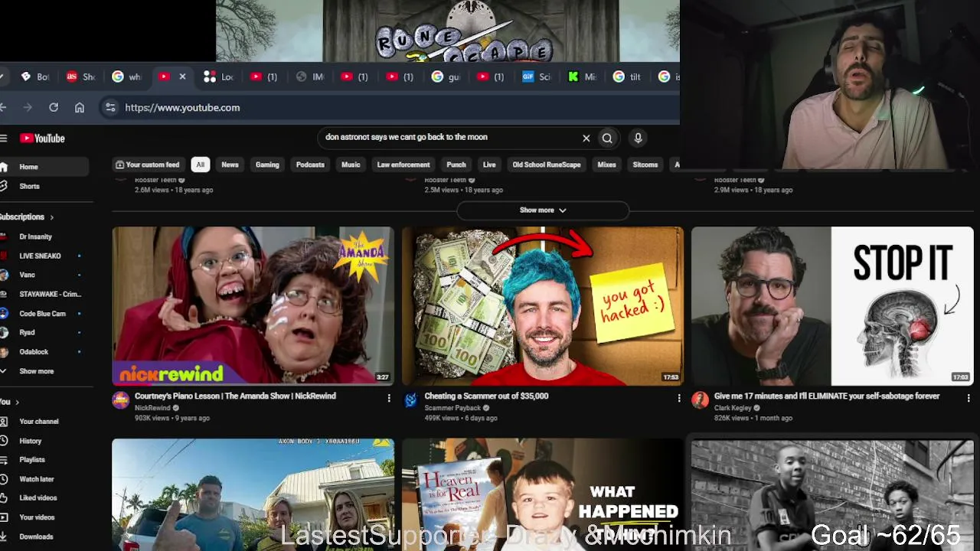Select the All filter chip
The height and width of the screenshot is (551, 980).
tap(200, 165)
